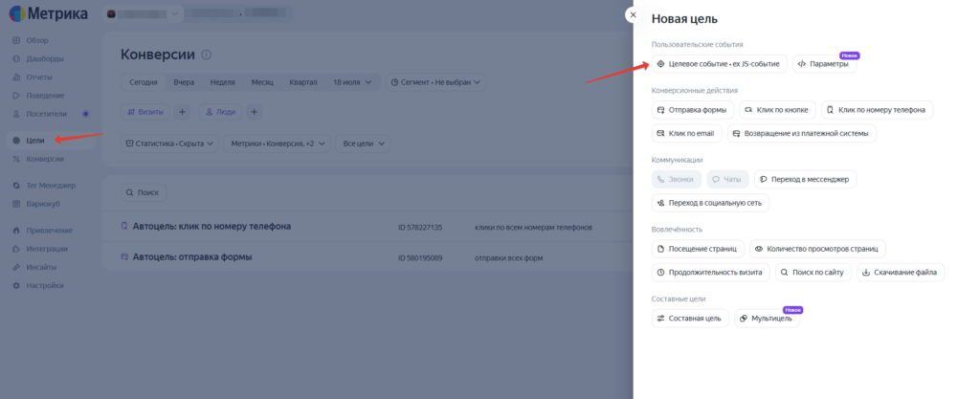The image size is (980, 399).
Task: Click goal ID 580195089
Action: tap(420, 258)
